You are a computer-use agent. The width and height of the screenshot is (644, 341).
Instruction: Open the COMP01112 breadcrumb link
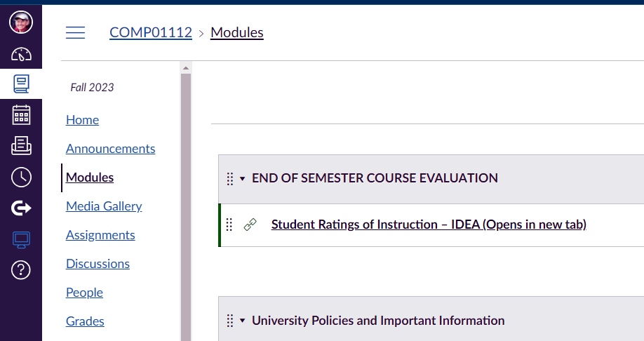click(x=150, y=32)
